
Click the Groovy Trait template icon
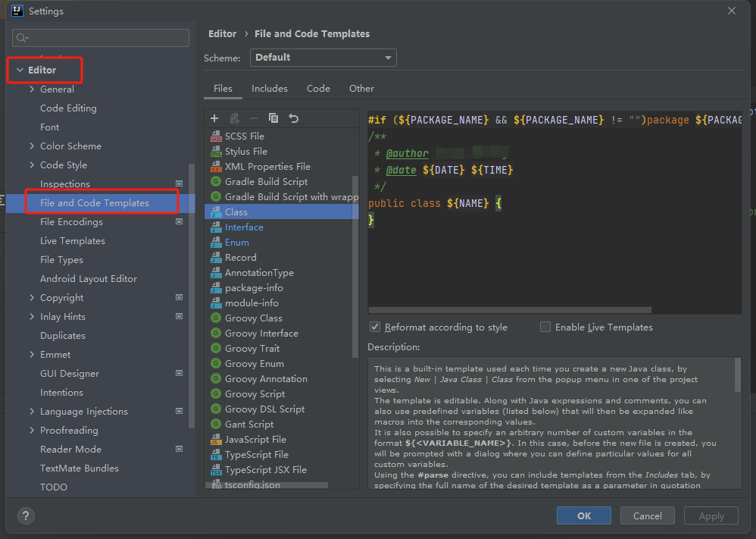(216, 349)
